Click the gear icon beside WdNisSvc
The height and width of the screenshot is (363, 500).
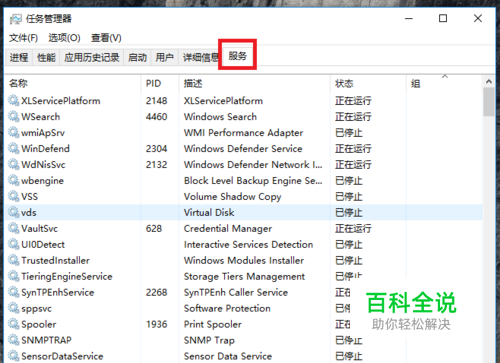click(14, 164)
